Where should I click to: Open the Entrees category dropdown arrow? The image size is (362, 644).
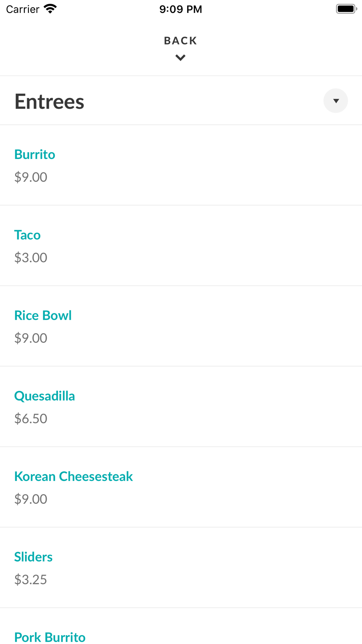coord(336,101)
